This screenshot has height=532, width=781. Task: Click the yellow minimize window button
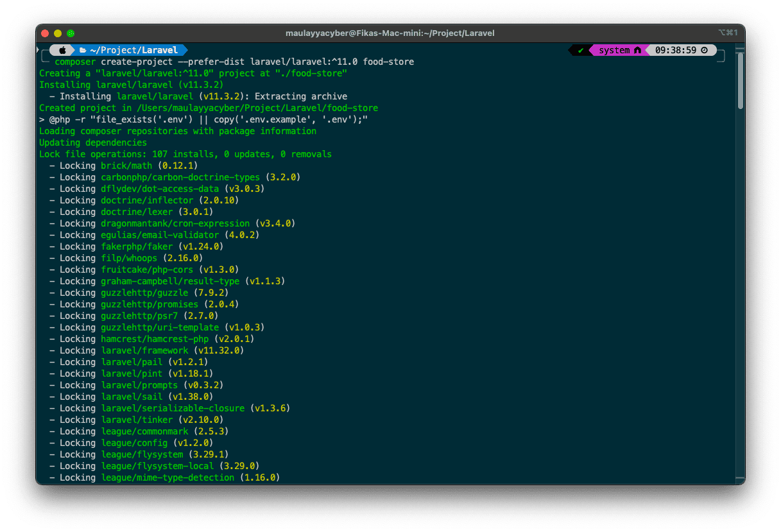(58, 33)
